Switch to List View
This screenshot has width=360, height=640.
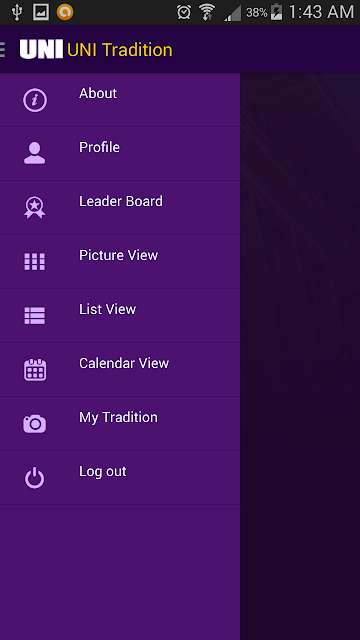[120, 316]
